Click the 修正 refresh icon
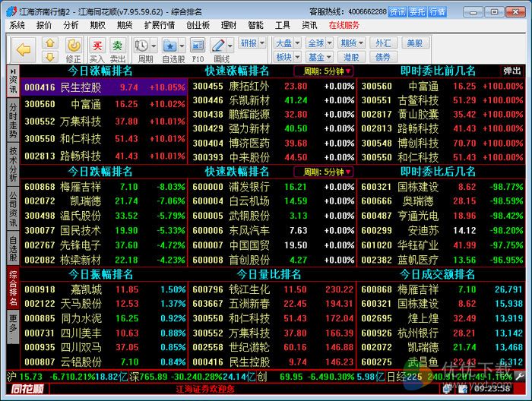This screenshot has height=401, width=532. point(74,46)
